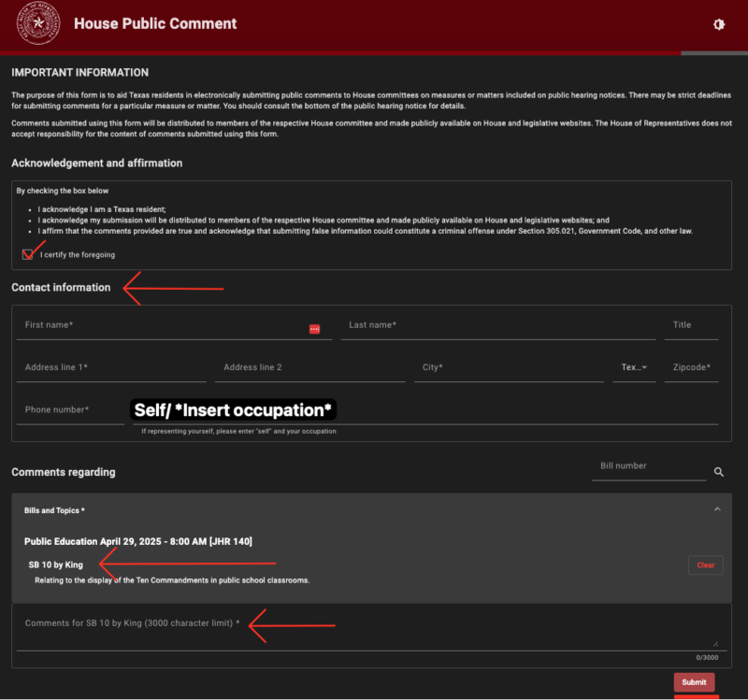Click the Texas House seal logo

(38, 23)
